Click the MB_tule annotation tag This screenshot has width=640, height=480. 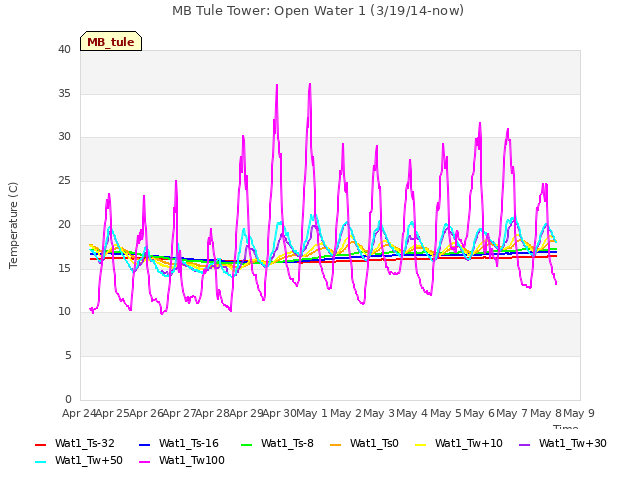pos(111,41)
